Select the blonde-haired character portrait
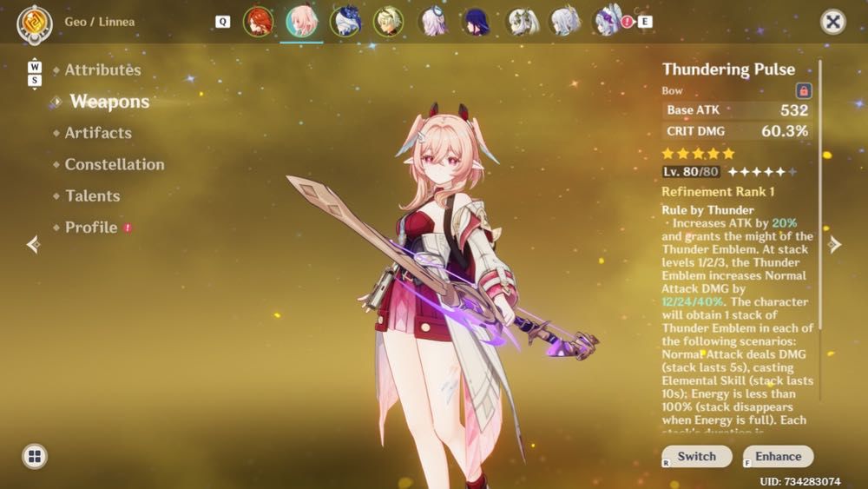868x489 pixels. [x=389, y=22]
